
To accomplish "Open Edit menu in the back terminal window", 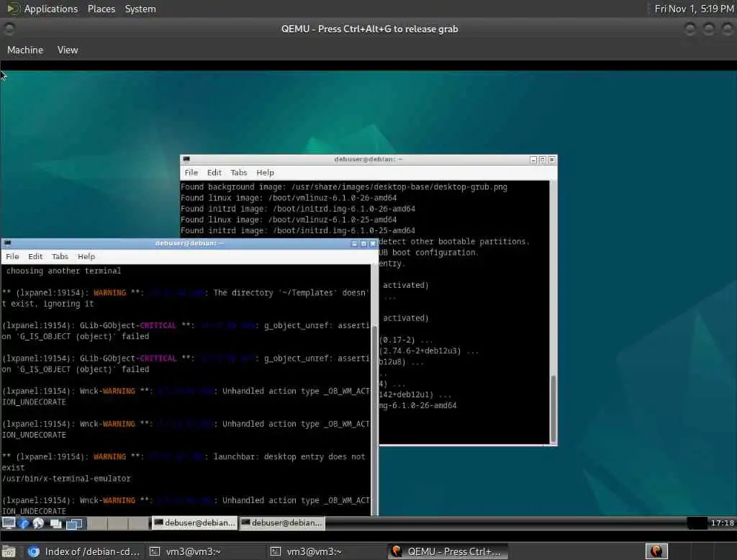I will click(214, 173).
